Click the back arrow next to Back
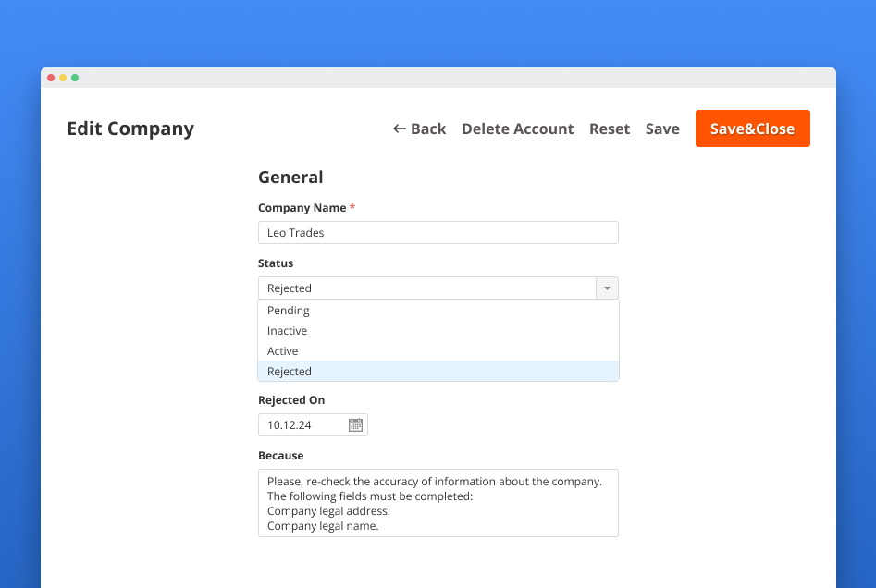 pos(399,129)
